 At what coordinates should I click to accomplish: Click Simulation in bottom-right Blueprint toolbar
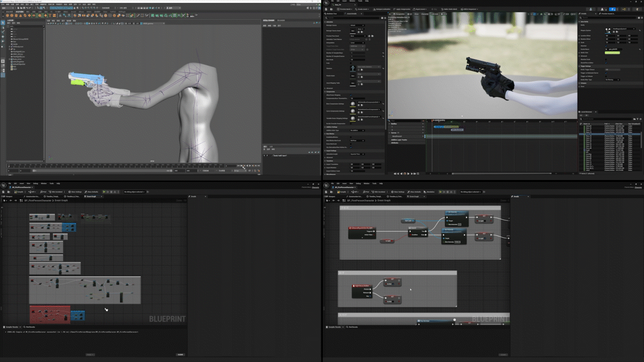(x=429, y=192)
